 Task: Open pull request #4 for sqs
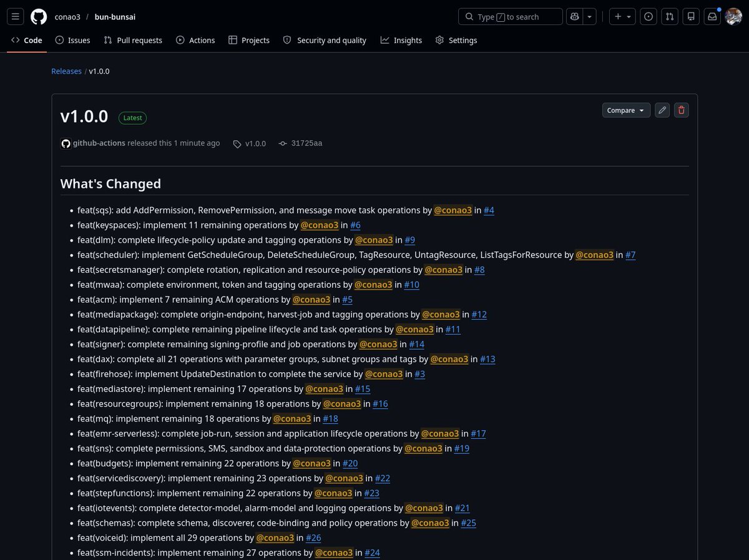(x=489, y=210)
